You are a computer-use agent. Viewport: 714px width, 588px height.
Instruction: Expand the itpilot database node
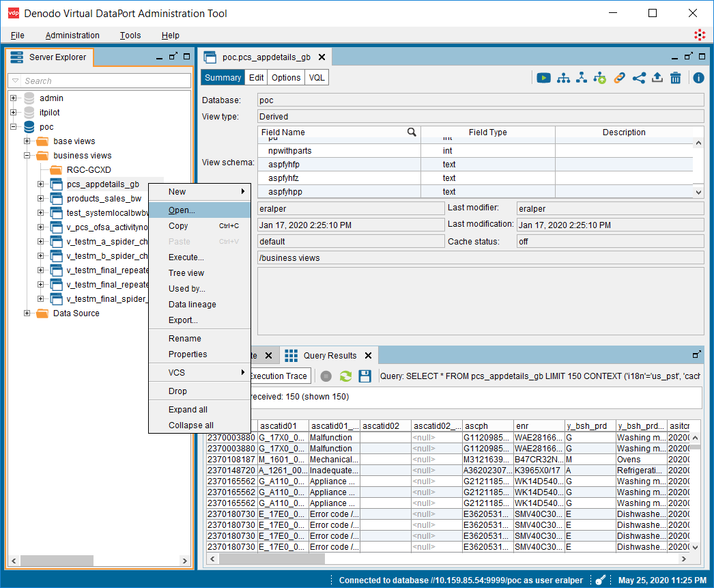(13, 112)
